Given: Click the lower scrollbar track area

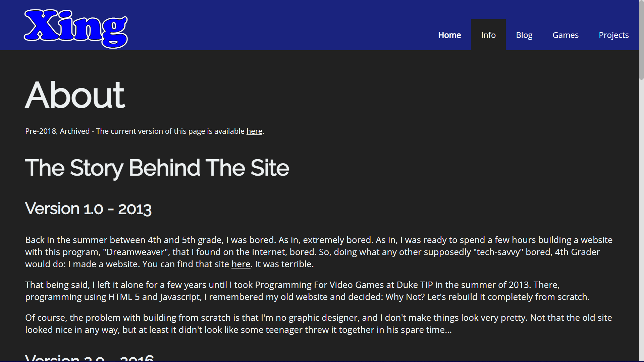Looking at the screenshot, I should tap(641, 221).
